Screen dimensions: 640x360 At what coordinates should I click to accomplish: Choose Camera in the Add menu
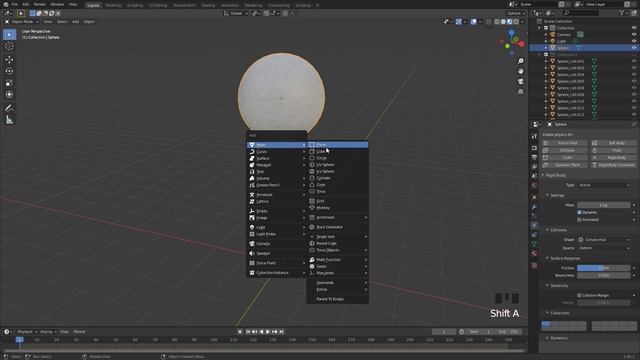277,244
